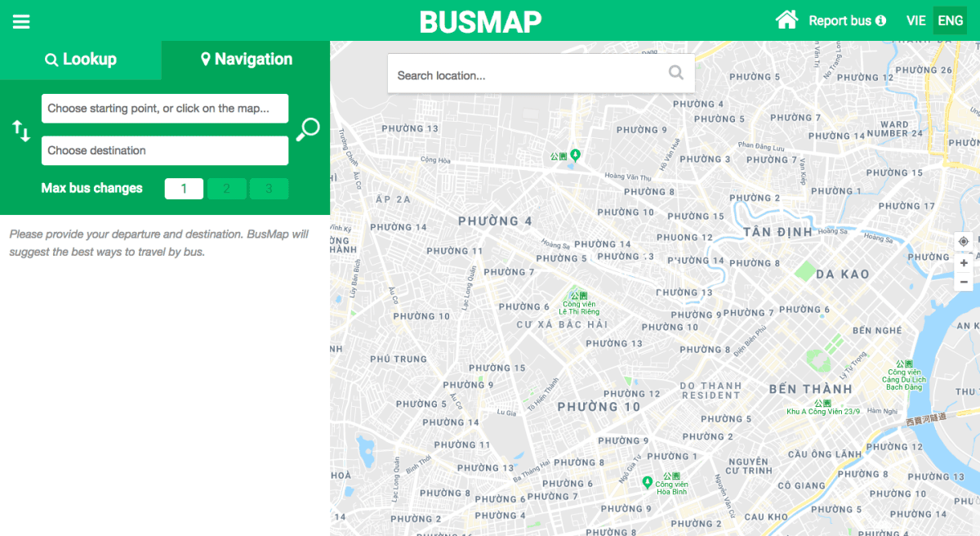Switch language to ENG
980x536 pixels.
pyautogui.click(x=950, y=20)
